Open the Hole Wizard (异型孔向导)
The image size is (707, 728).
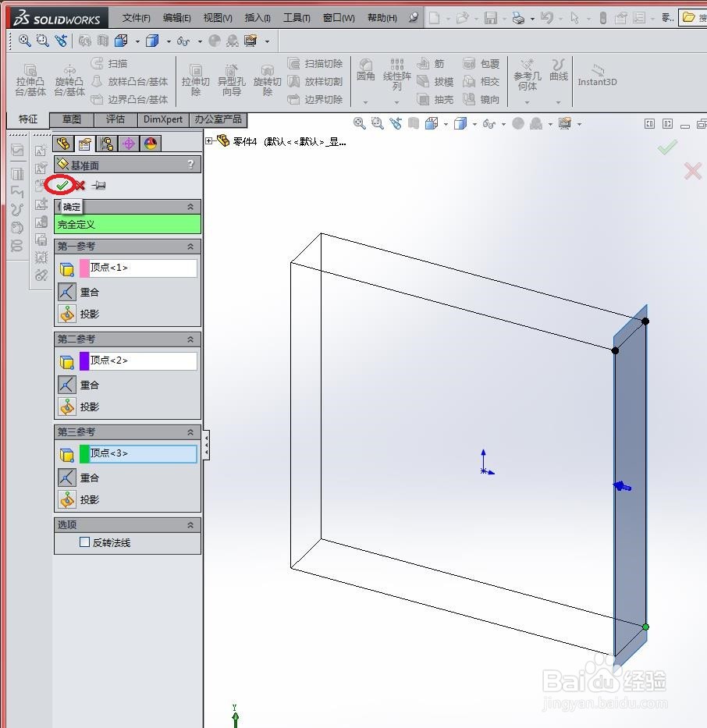pos(231,80)
